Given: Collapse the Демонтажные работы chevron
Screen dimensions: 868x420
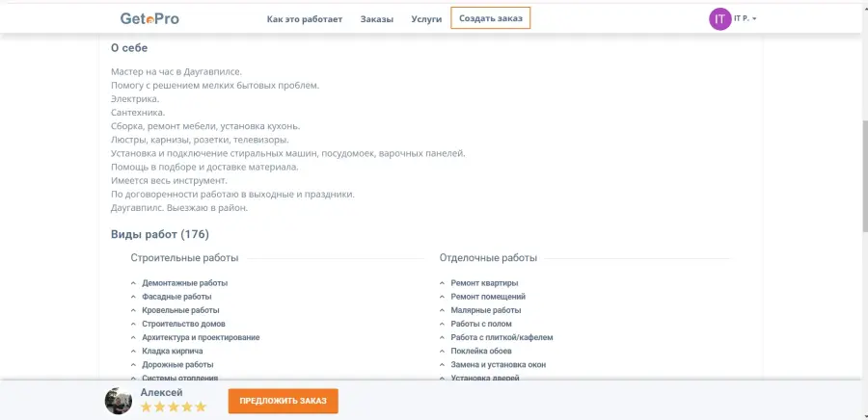Looking at the screenshot, I should pos(133,283).
